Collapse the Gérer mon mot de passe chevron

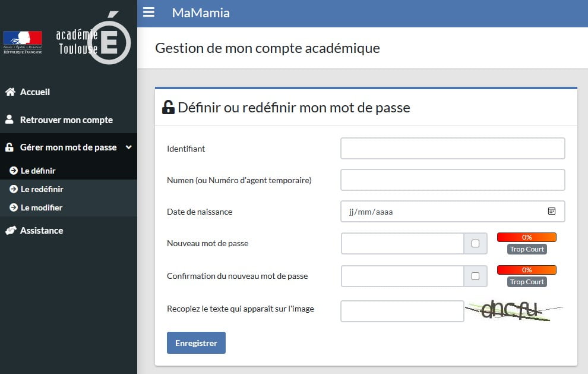129,147
